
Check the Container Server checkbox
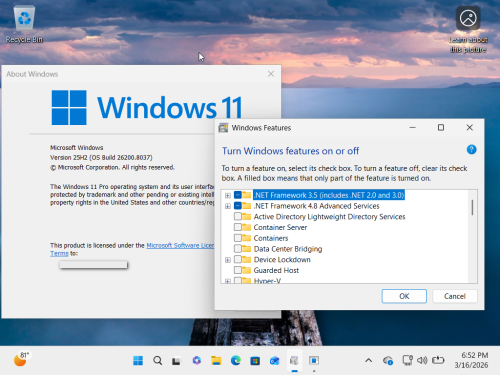(238, 227)
